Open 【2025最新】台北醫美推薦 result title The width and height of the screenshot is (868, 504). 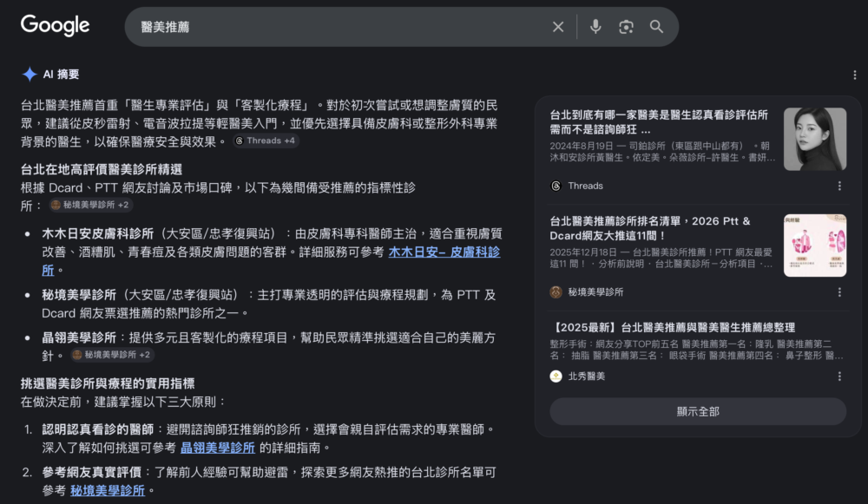click(674, 328)
